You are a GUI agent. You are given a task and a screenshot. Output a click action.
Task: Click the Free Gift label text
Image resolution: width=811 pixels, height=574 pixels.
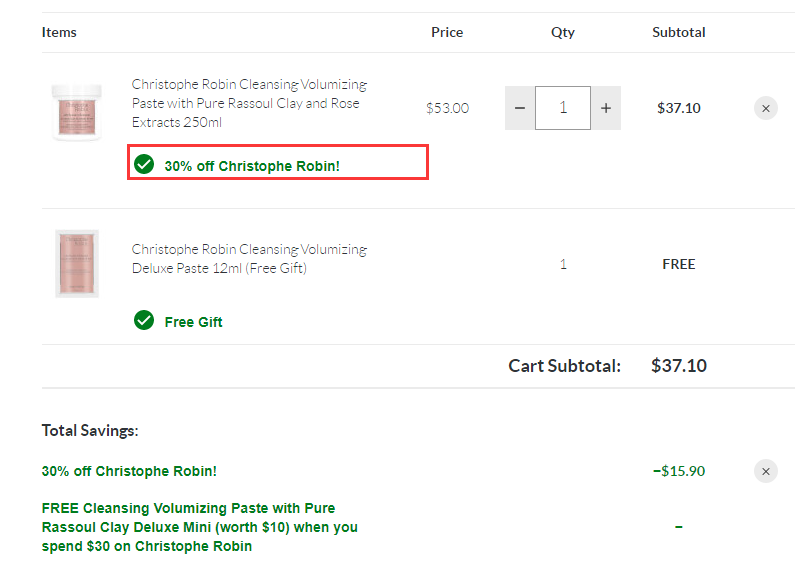[x=193, y=322]
